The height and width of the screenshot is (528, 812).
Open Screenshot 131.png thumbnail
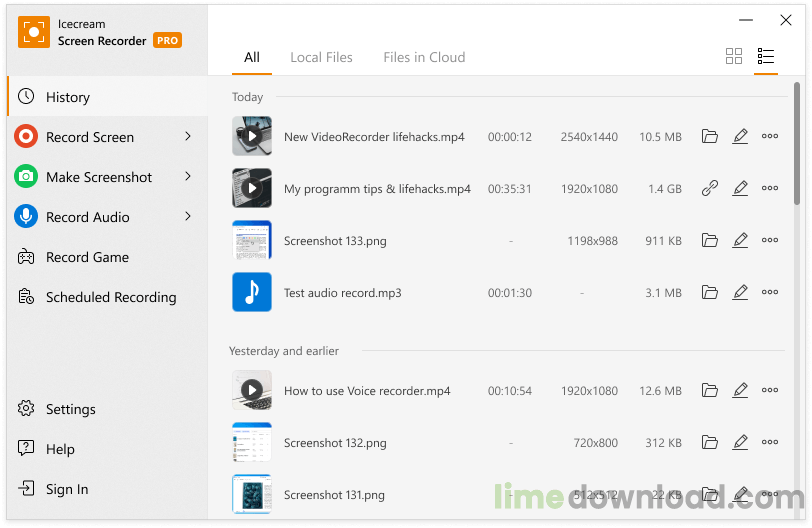[x=252, y=494]
